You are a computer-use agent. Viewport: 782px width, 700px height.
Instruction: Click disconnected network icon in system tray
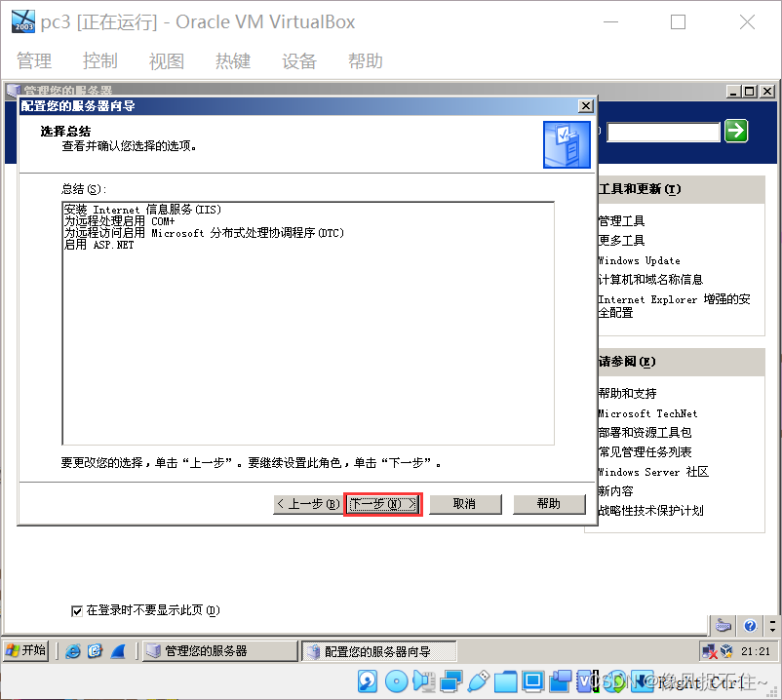709,651
